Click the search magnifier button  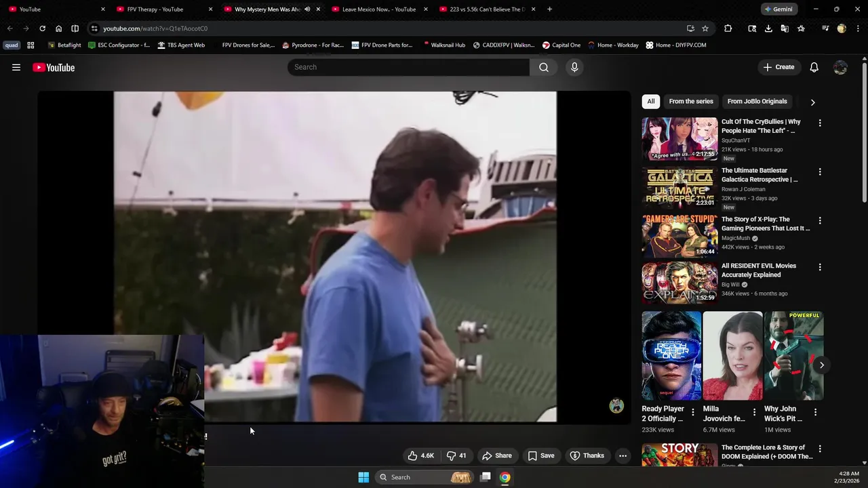click(543, 67)
